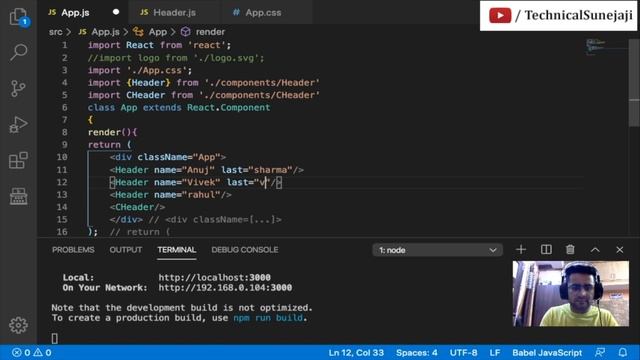Open the Source Control view
Screen dimensions: 640x360
pyautogui.click(x=18, y=88)
